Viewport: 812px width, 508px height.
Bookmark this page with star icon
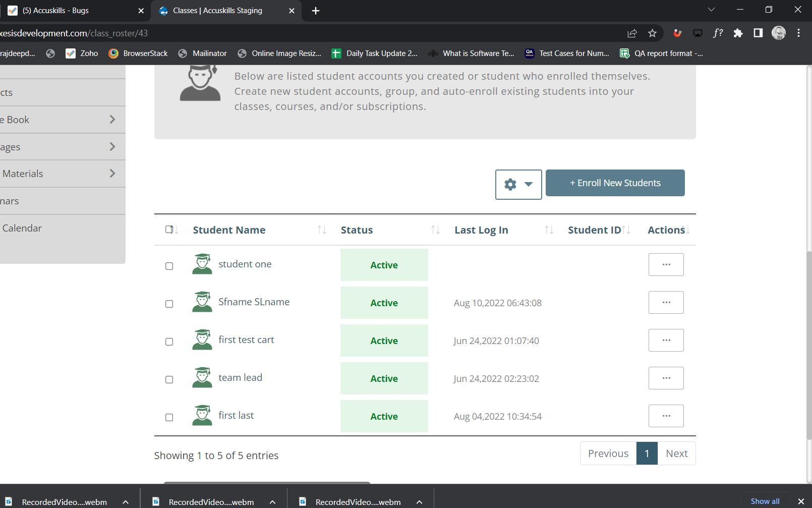click(652, 33)
